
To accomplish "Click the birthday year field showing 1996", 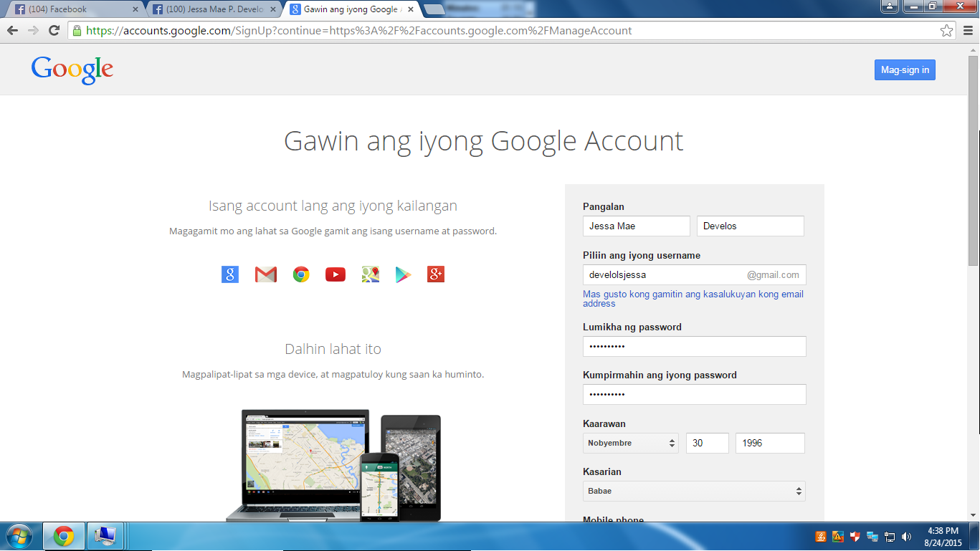I will pyautogui.click(x=770, y=443).
